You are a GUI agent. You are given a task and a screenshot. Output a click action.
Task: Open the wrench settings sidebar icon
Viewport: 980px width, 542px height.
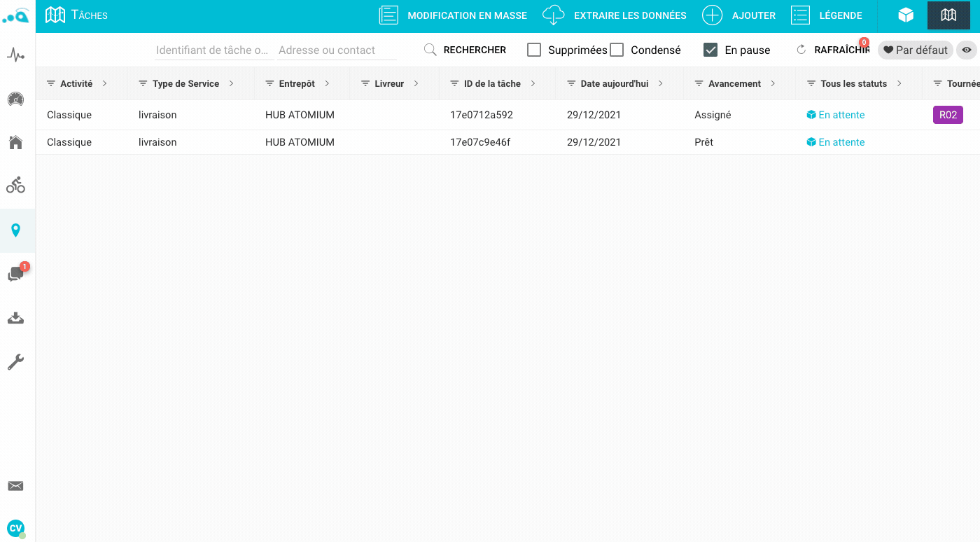(x=15, y=362)
